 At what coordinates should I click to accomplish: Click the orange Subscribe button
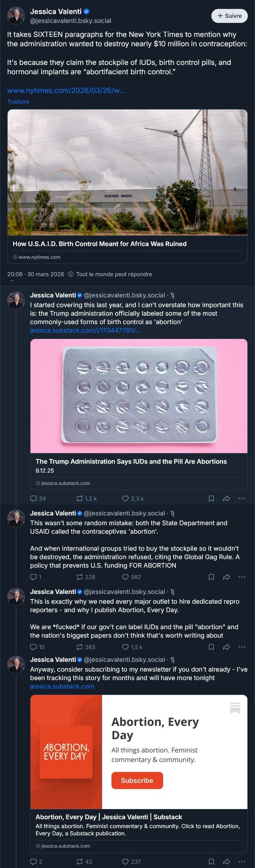[137, 781]
